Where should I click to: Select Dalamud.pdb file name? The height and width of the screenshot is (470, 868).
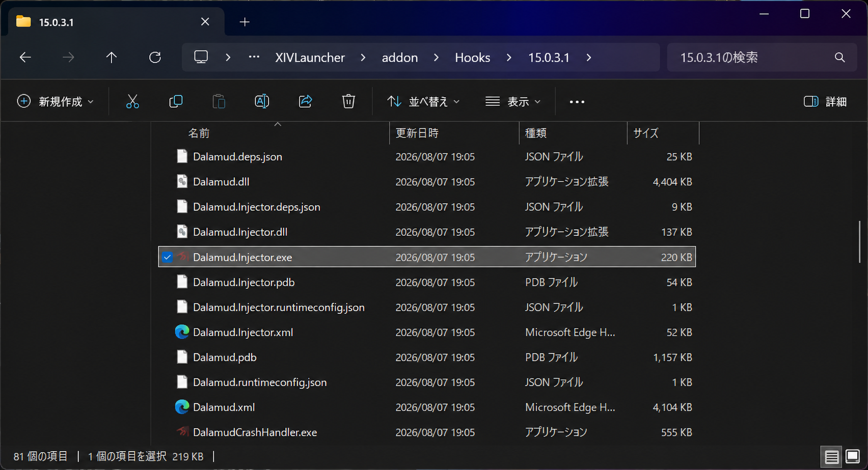pos(225,357)
